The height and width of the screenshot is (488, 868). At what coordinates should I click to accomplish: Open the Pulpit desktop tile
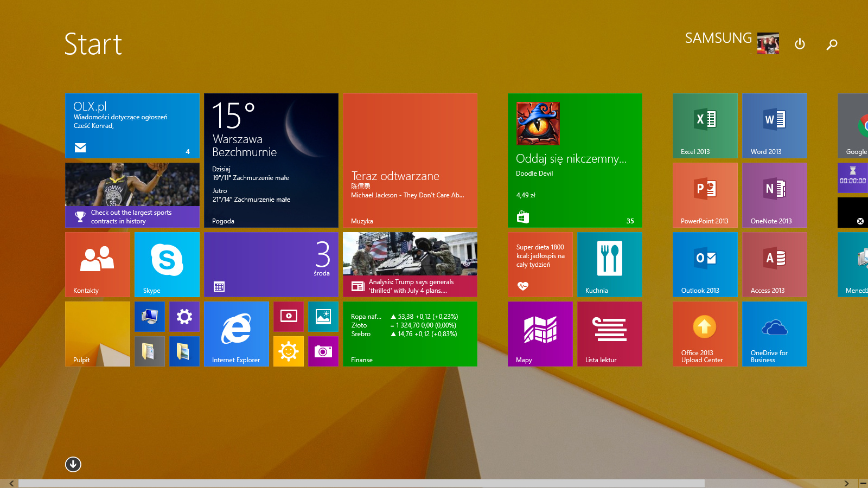point(98,334)
